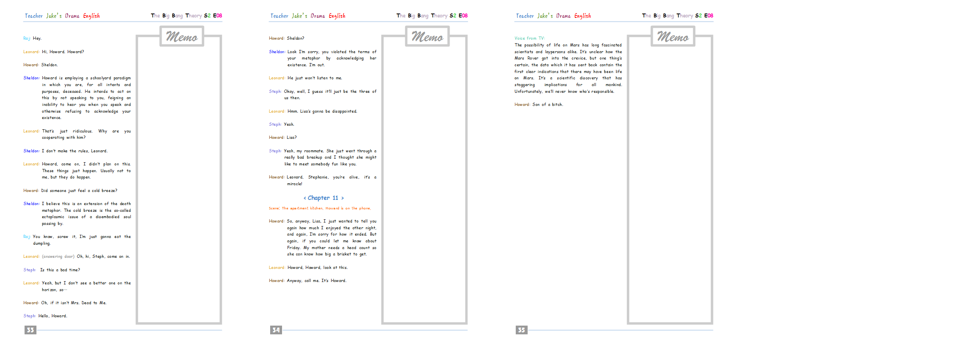The image size is (980, 351).
Task: Click 'Howard: Oh, if it isn't Mrs. Dead to Me.'
Action: tap(65, 303)
